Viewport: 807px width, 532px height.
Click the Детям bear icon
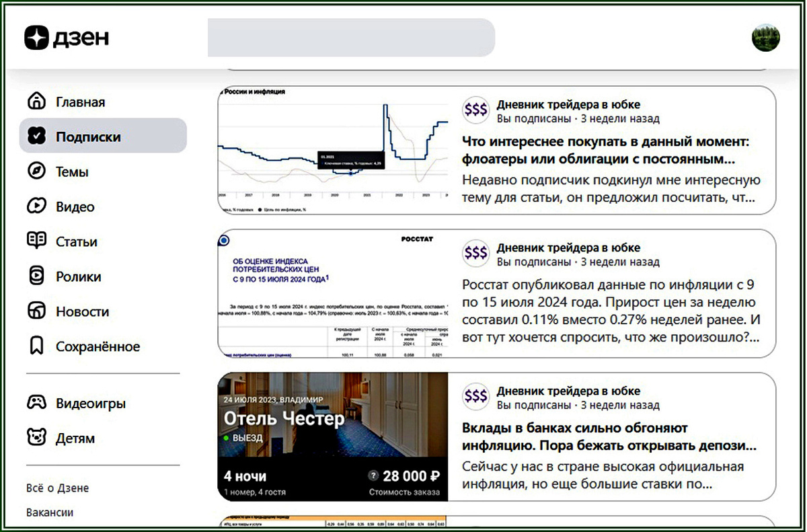36,438
